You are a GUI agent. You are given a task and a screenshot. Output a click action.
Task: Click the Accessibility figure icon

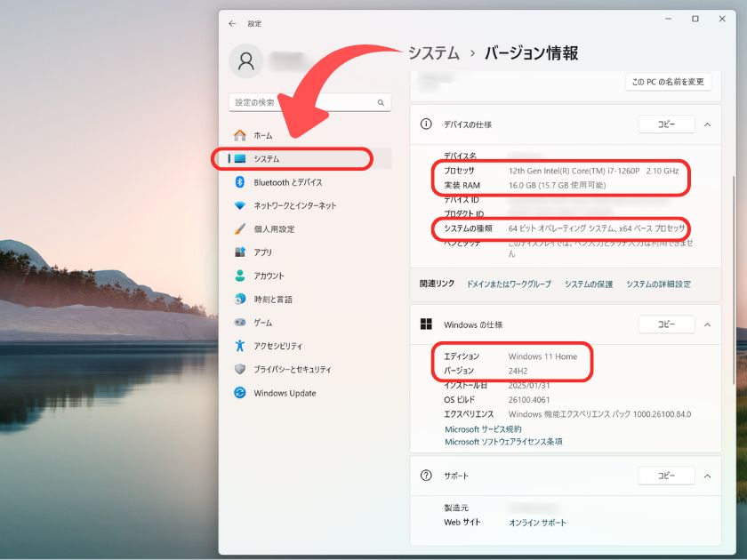[x=239, y=346]
